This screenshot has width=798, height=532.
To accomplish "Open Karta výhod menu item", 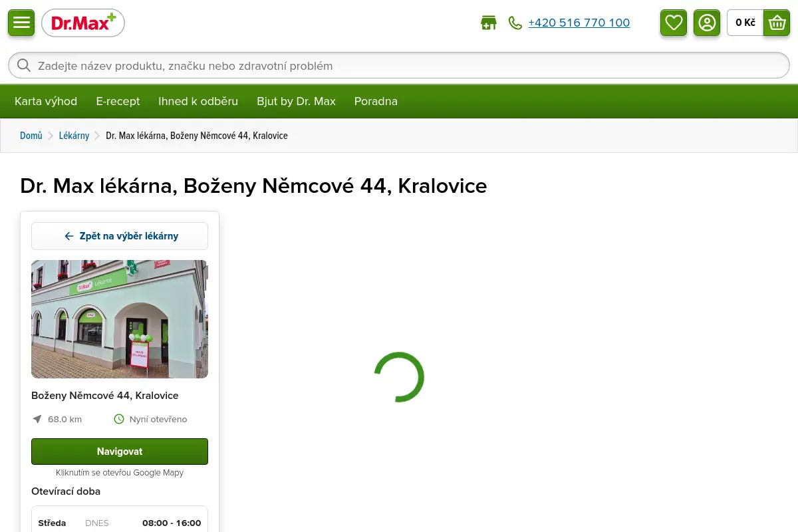I will pos(46,101).
